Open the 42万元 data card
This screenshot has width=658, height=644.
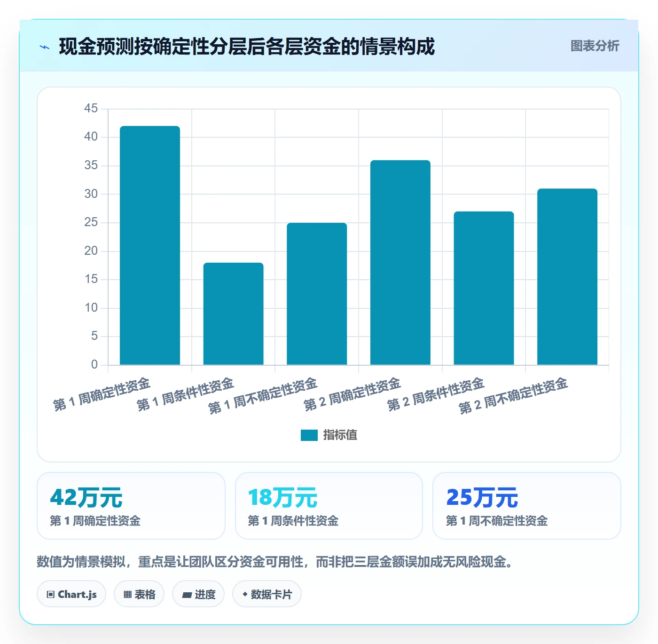pos(131,506)
